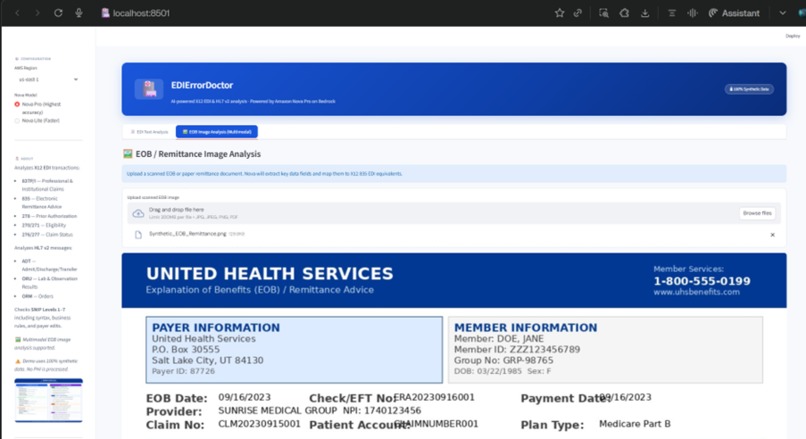The width and height of the screenshot is (806, 439).
Task: Click the 835 — Electronic Remittance Advice item
Action: click(x=42, y=203)
